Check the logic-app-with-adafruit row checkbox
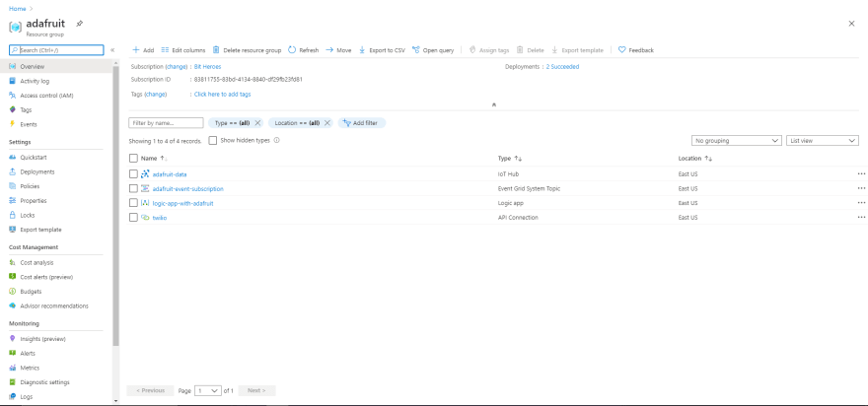Image resolution: width=868 pixels, height=406 pixels. 133,203
